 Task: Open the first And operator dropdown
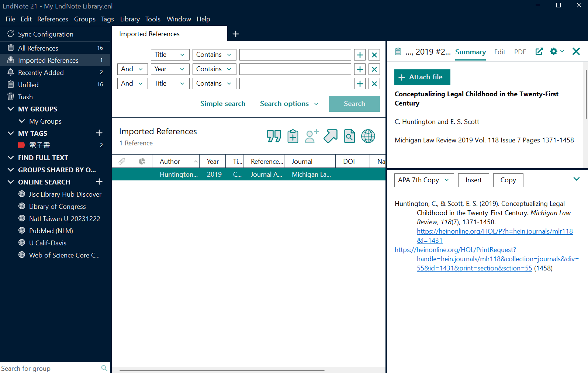(x=132, y=69)
